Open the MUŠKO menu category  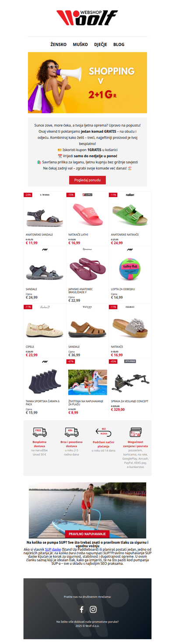80,44
